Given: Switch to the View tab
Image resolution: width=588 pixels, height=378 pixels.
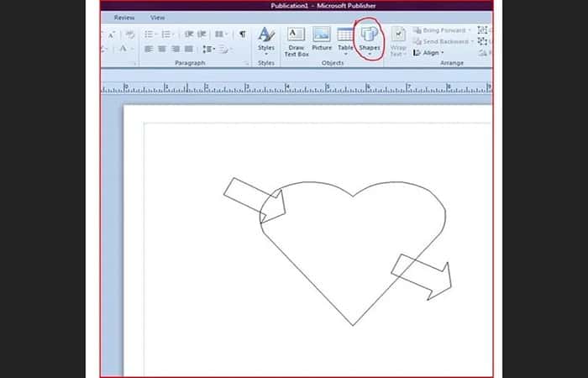Looking at the screenshot, I should point(158,18).
